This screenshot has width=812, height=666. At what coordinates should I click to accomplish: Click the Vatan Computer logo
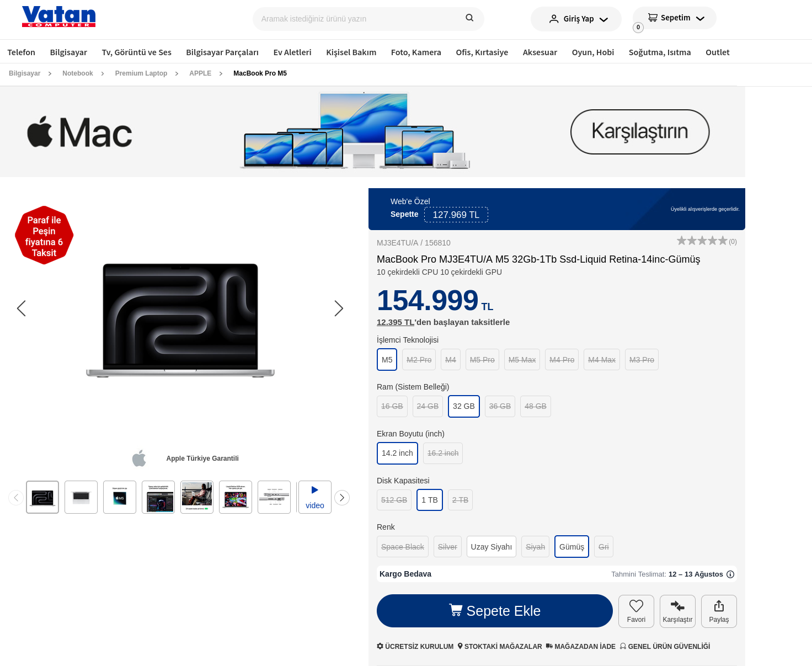coord(58,17)
